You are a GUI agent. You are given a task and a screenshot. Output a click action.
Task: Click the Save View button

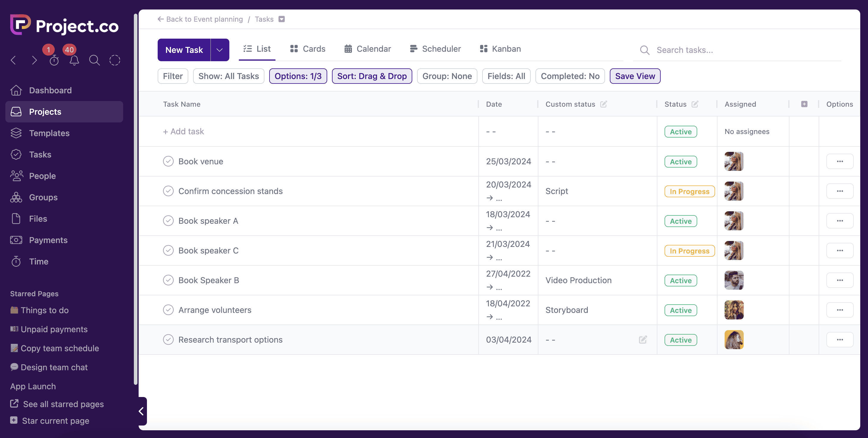[635, 76]
